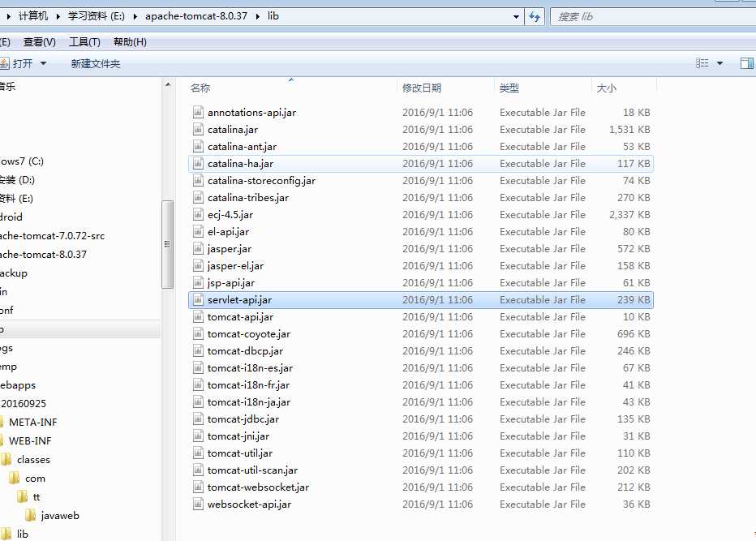The height and width of the screenshot is (541, 756).
Task: Click the 搜索 lib search field
Action: pyautogui.click(x=653, y=16)
